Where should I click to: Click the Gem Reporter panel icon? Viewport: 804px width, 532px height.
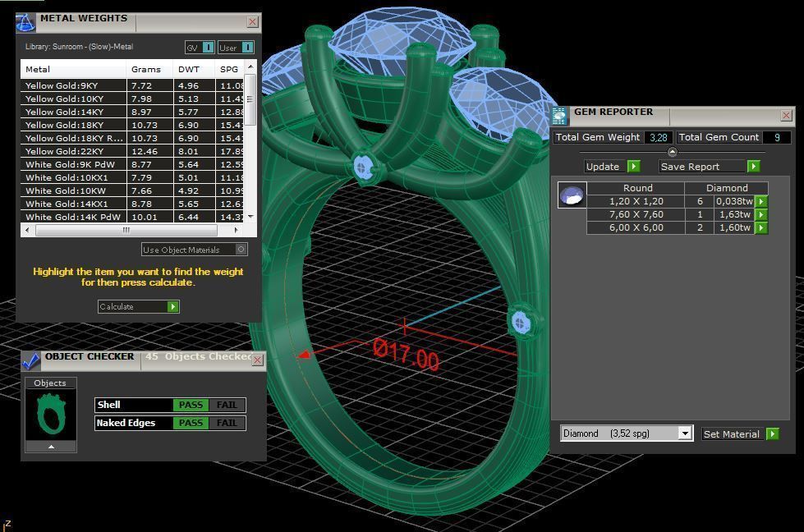point(559,117)
